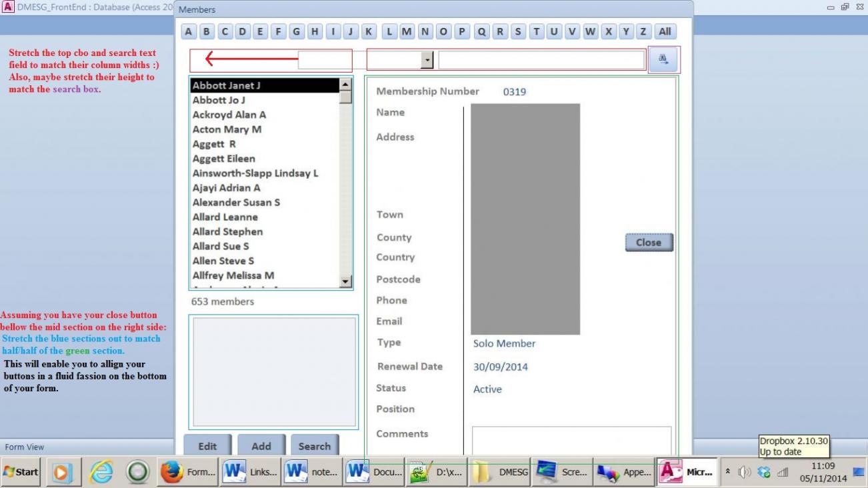868x488 pixels.
Task: Select Acton Mary M in the list
Action: point(265,129)
